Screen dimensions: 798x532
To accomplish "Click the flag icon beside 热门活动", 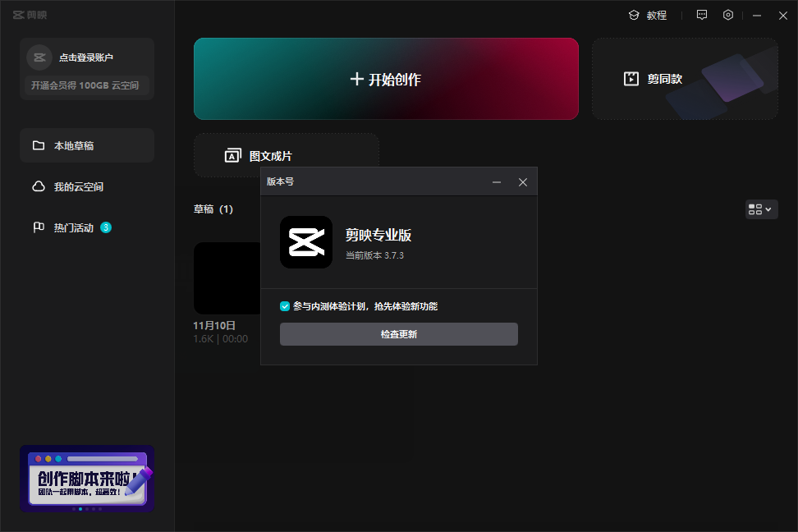I will 39,227.
